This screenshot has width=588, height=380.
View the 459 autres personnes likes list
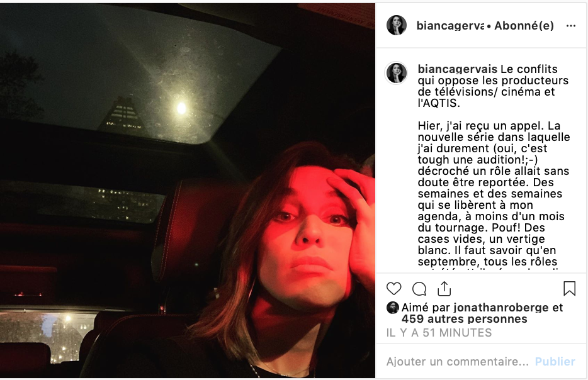tap(464, 319)
